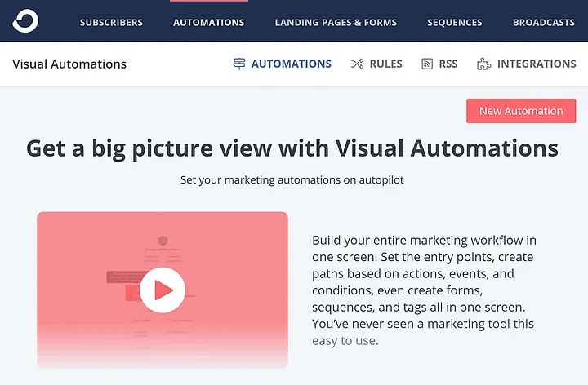The image size is (588, 385).
Task: Click the ConvertKit circular logo
Action: point(25,21)
